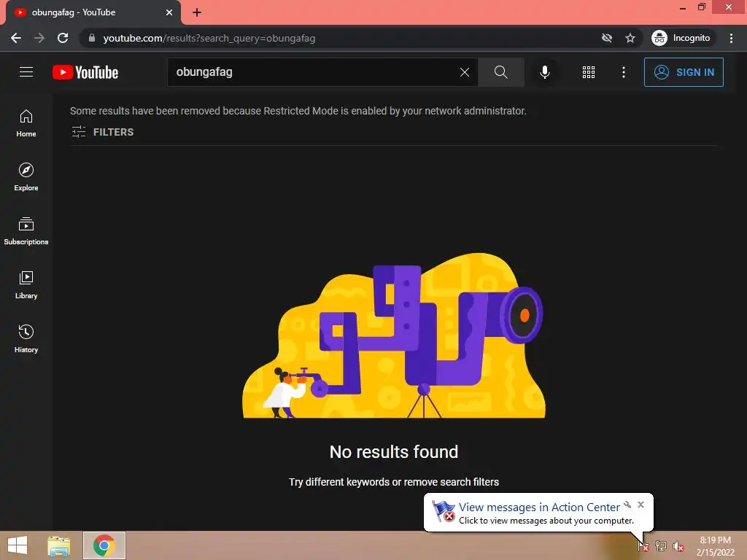Click "Try different keywords" message
This screenshot has width=747, height=560.
(394, 482)
